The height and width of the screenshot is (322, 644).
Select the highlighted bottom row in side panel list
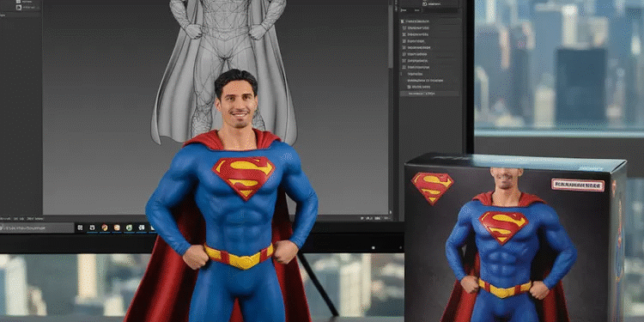[x=429, y=94]
